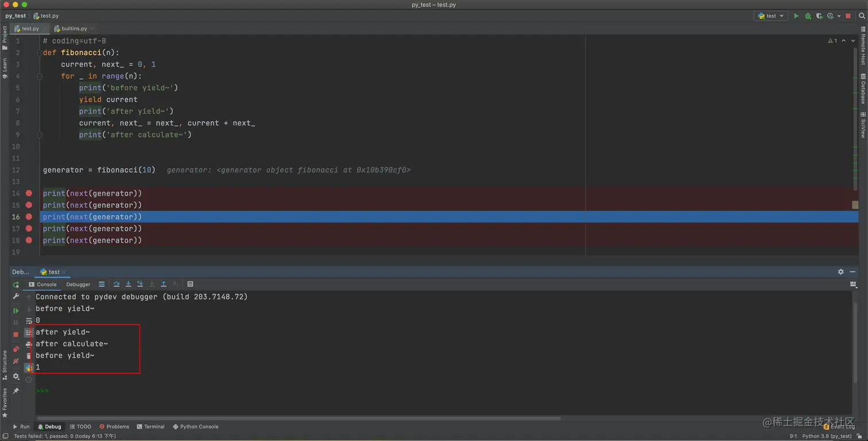Switch to builtins.py editor tab
The image size is (868, 441).
coord(74,28)
